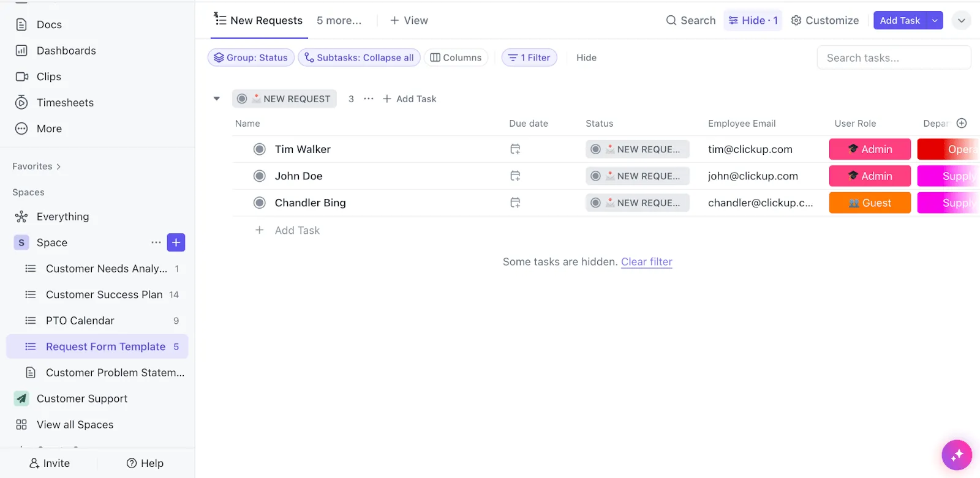Open Tim Walker's status dropdown
Screen dimensions: 980x478
[x=638, y=149]
